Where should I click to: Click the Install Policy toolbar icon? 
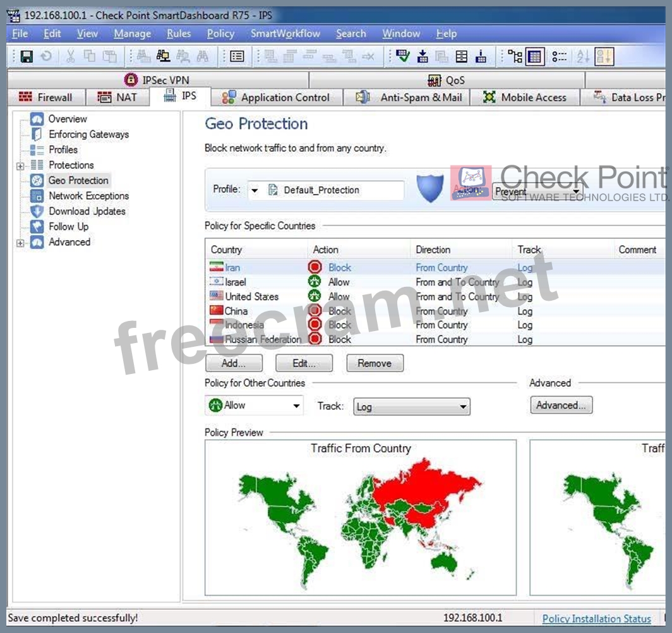tap(423, 56)
